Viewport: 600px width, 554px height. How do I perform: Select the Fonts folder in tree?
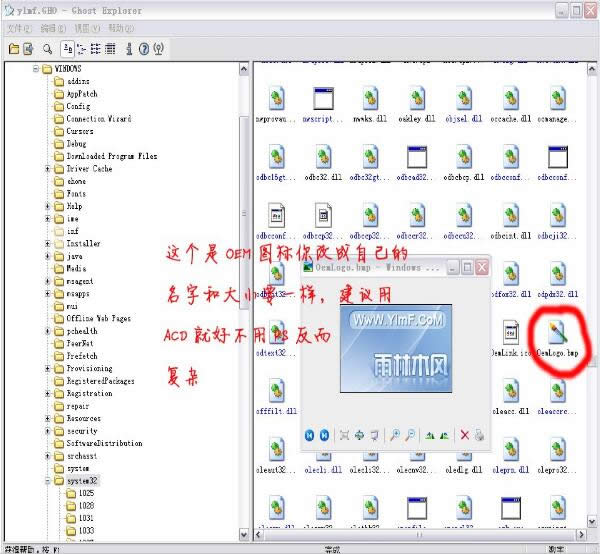click(76, 194)
